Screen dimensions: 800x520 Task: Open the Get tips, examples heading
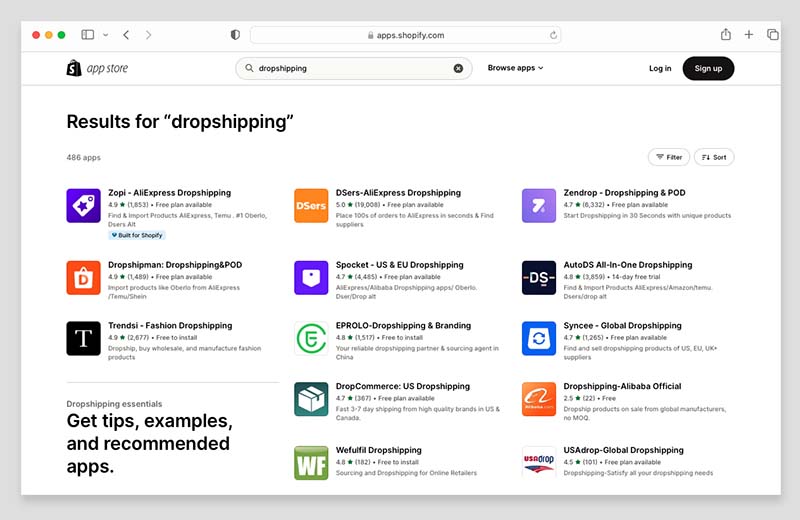coord(149,443)
